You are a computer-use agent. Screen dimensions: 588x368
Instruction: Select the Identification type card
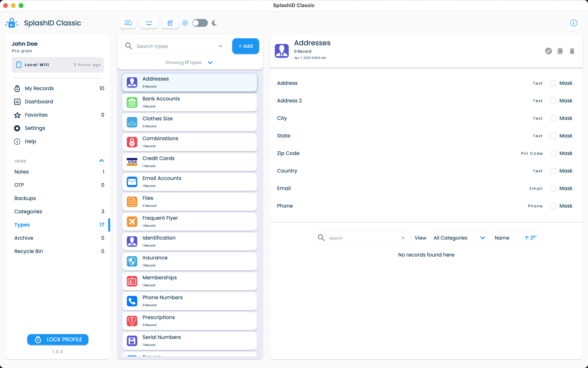click(189, 241)
